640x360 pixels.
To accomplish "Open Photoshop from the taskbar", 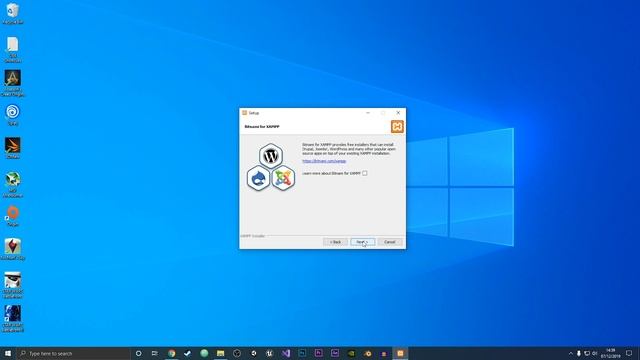I will [x=302, y=353].
